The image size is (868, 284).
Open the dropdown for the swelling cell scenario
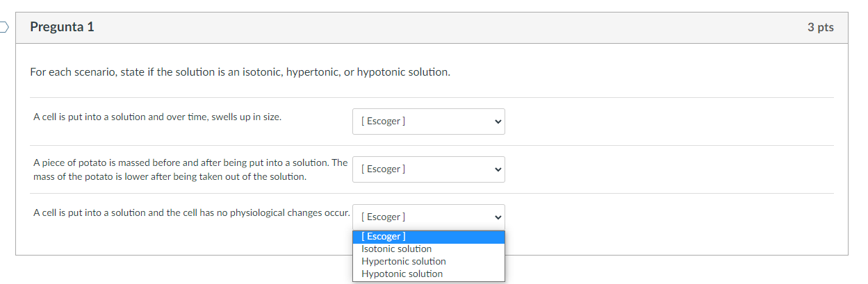427,122
